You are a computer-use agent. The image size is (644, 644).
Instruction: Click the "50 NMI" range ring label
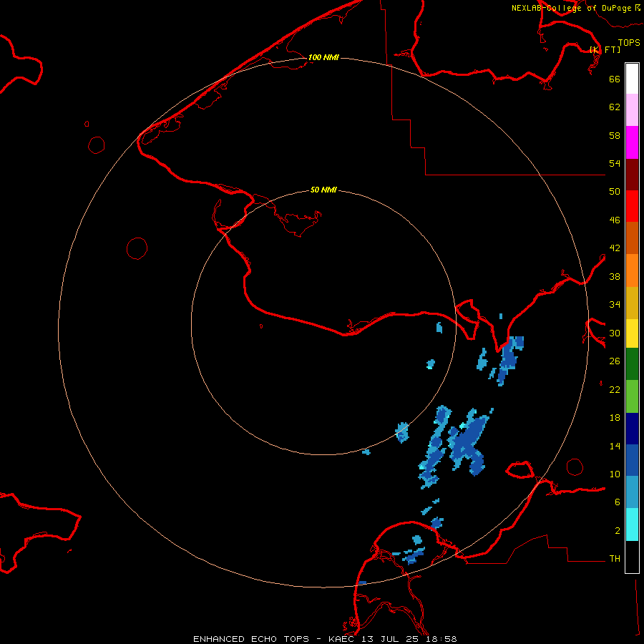coord(323,190)
